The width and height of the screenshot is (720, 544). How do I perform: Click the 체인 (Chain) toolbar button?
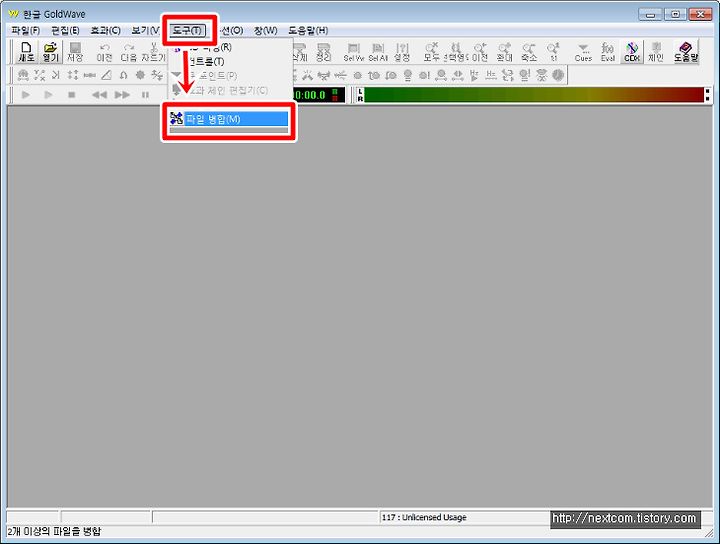(656, 52)
